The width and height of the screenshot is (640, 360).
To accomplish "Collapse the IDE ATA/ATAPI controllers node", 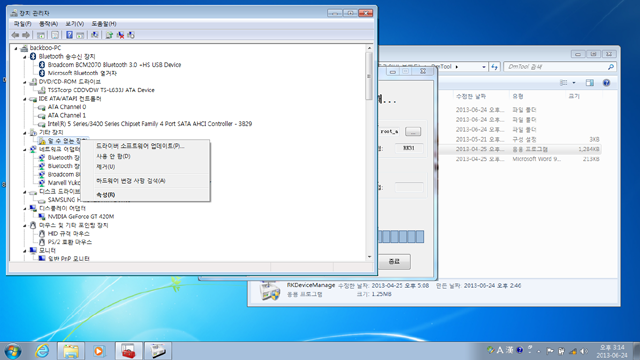I will click(x=24, y=99).
